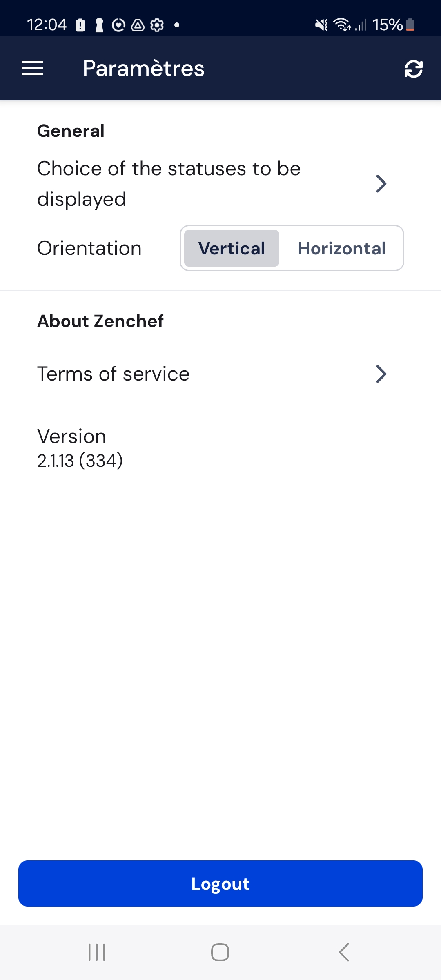Image resolution: width=441 pixels, height=980 pixels.
Task: Tap the home button in navigation bar
Action: (x=220, y=952)
